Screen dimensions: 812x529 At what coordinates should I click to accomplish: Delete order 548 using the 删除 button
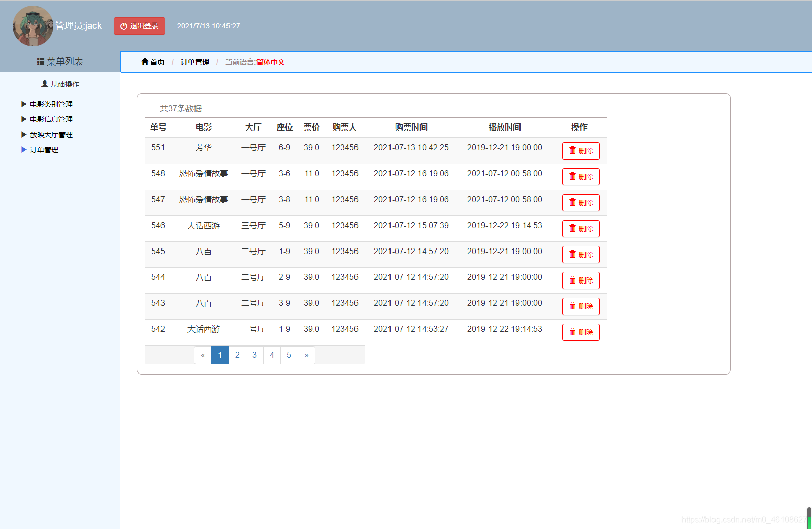click(581, 177)
